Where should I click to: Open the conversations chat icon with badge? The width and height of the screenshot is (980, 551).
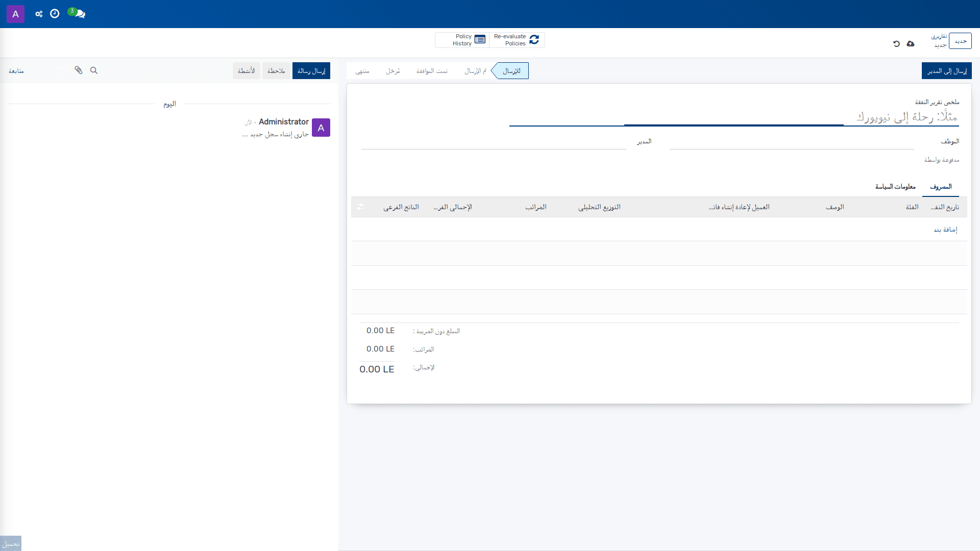pyautogui.click(x=77, y=13)
